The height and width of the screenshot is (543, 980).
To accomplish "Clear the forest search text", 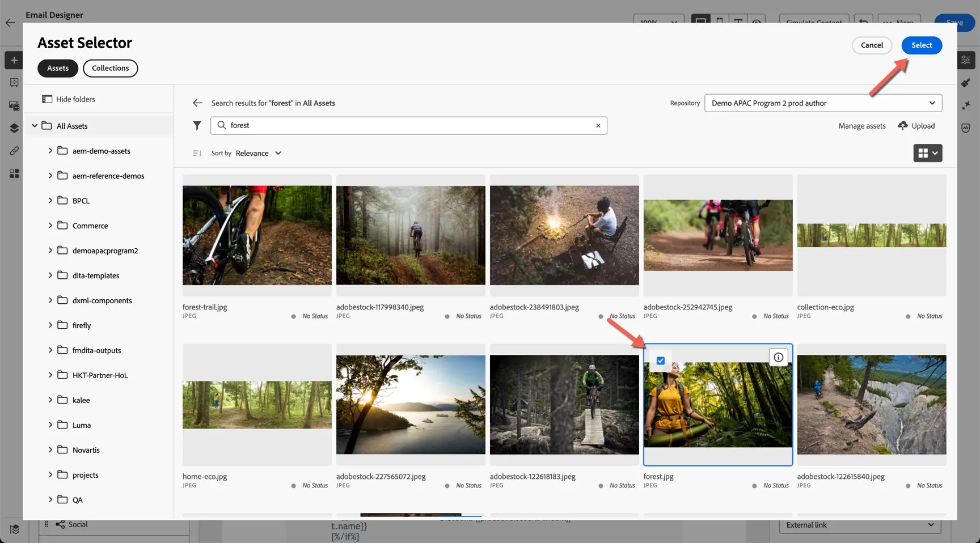I will [598, 126].
